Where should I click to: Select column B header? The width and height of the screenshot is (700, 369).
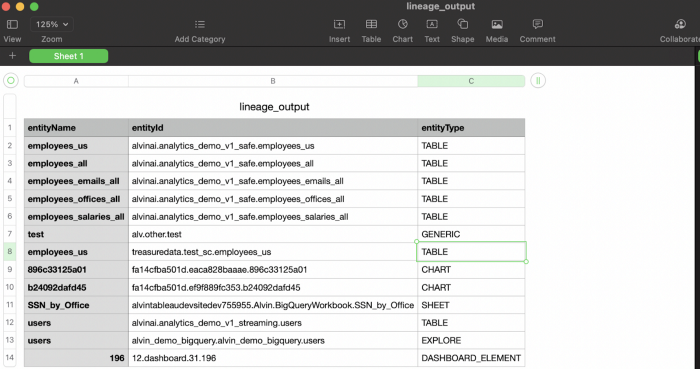click(x=273, y=81)
